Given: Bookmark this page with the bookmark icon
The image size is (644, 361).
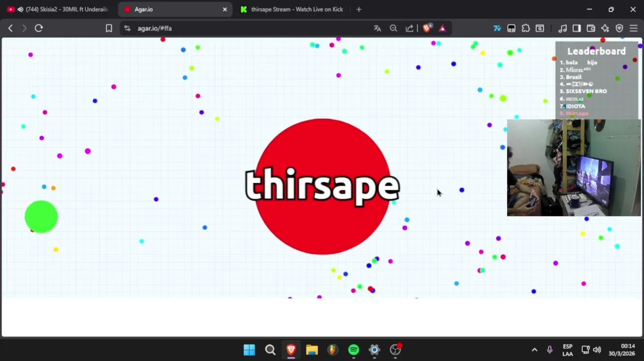Looking at the screenshot, I should tap(109, 29).
